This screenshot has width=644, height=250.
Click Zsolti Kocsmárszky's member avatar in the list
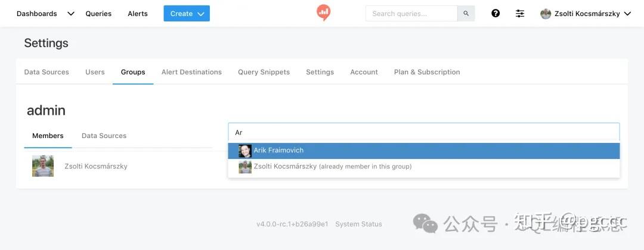tap(43, 166)
